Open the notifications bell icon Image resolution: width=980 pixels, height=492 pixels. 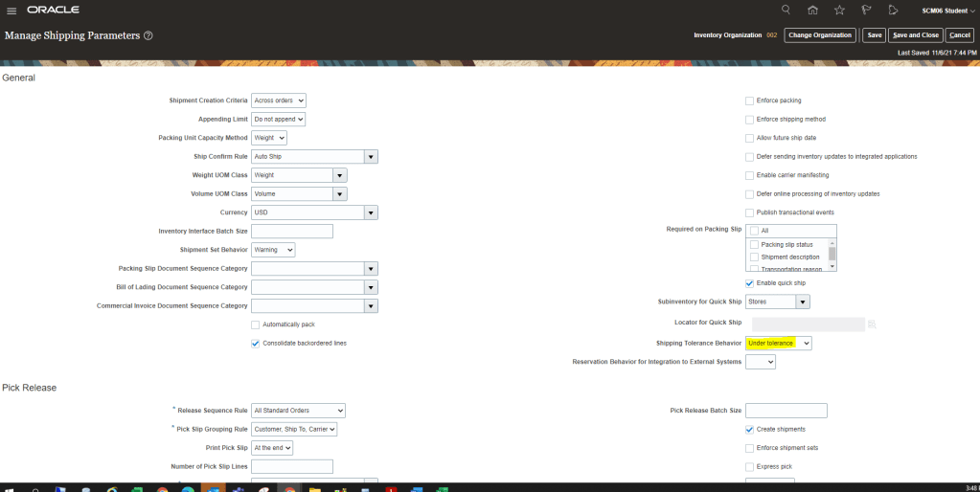pos(893,10)
